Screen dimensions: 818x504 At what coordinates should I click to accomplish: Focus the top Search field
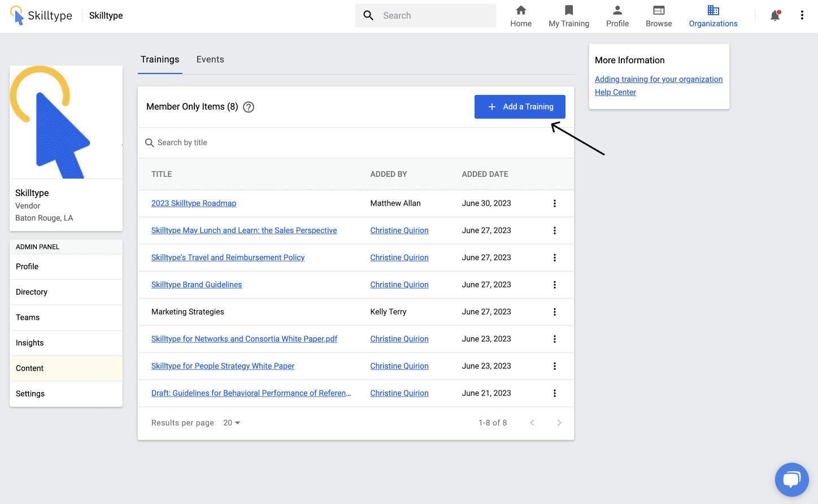tap(426, 15)
